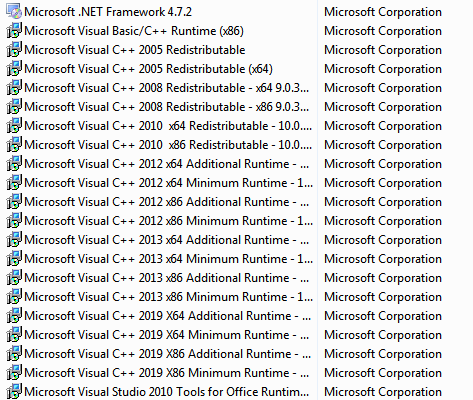Click the icon for Visual C++ 2008 Redistributable x64
This screenshot has width=473, height=400.
tap(14, 87)
